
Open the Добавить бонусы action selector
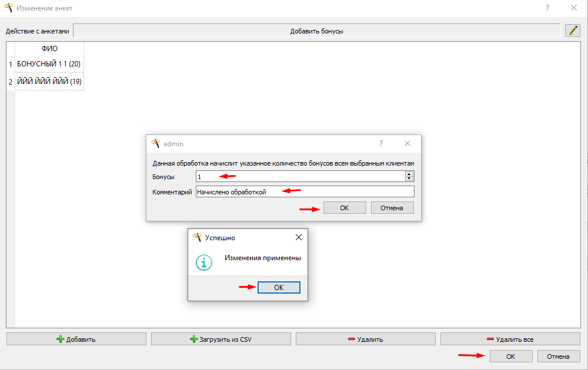pyautogui.click(x=317, y=31)
